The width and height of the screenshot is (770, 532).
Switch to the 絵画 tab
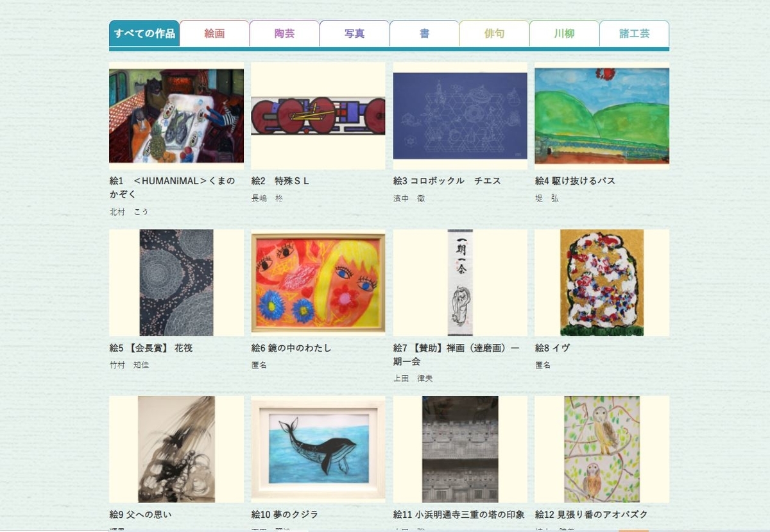[x=214, y=33]
